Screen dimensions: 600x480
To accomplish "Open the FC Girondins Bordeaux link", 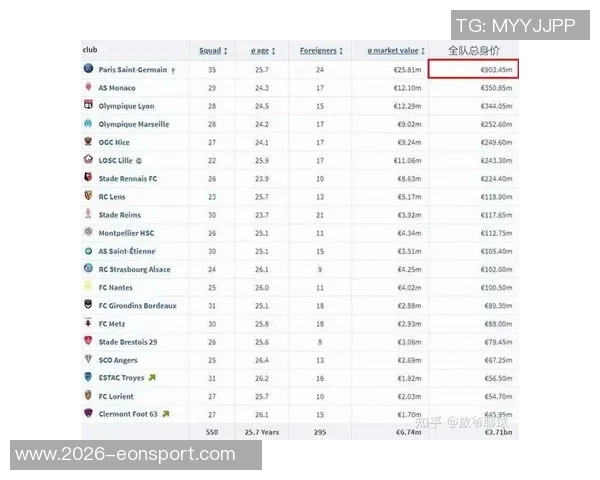I will [x=138, y=305].
